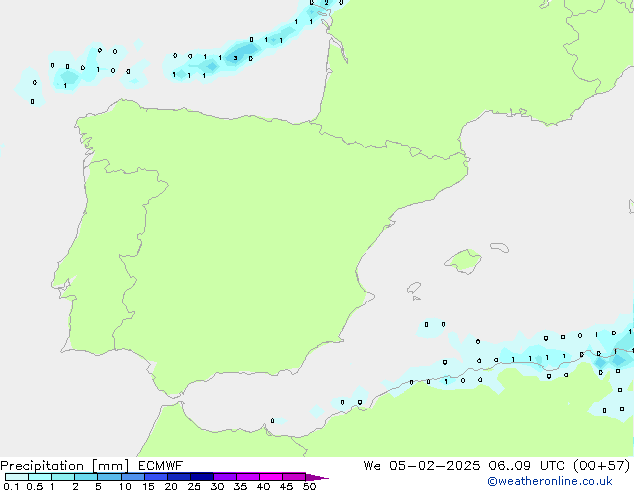634x490 pixels.
Task: Select the magenta swatch between 45 and 50
Action: coord(294,477)
